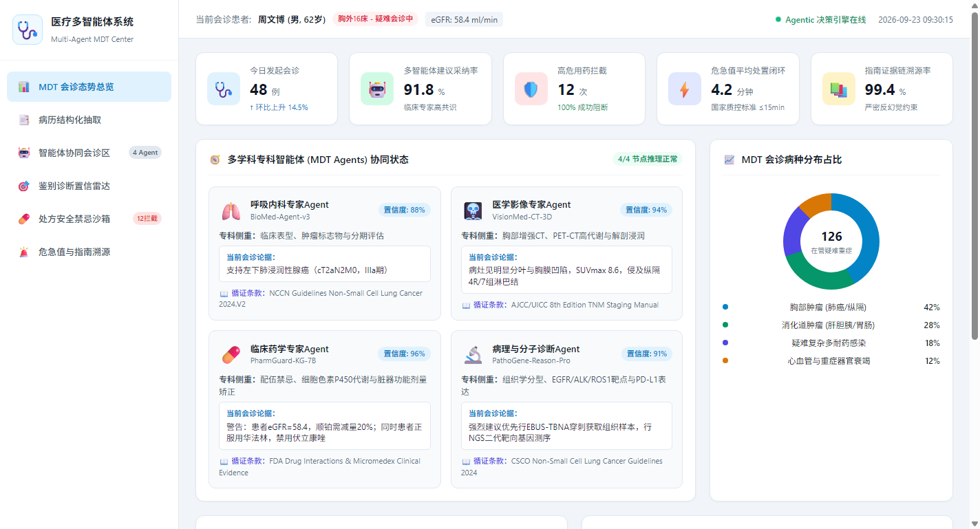Click the 4 Agent badge in sidebar
The height and width of the screenshot is (529, 980).
pyautogui.click(x=145, y=153)
